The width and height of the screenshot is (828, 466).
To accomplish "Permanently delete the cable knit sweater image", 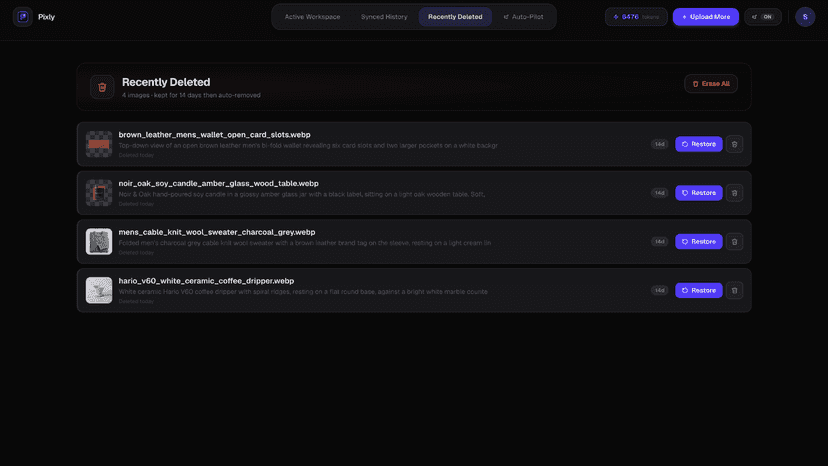I will point(734,241).
